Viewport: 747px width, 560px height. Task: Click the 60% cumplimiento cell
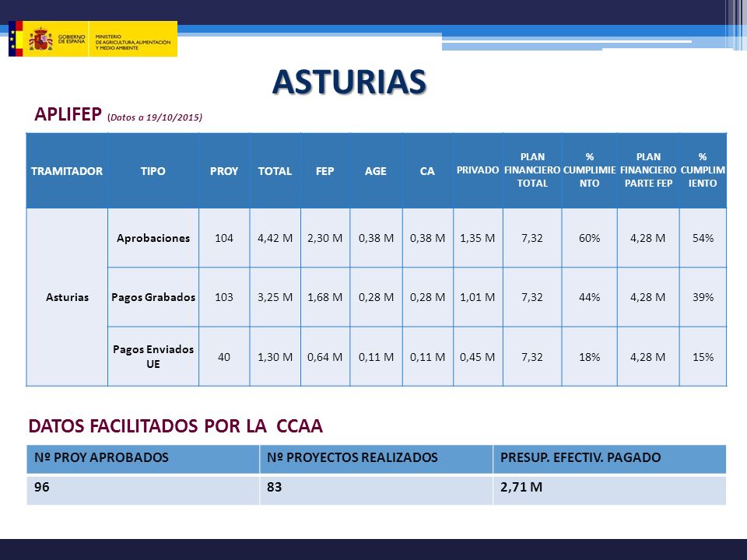(589, 238)
